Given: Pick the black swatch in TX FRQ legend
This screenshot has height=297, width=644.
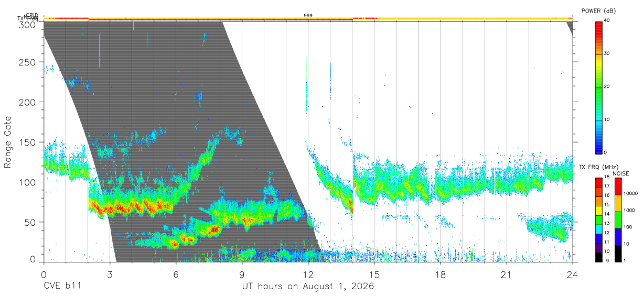Looking at the screenshot, I should [x=598, y=257].
